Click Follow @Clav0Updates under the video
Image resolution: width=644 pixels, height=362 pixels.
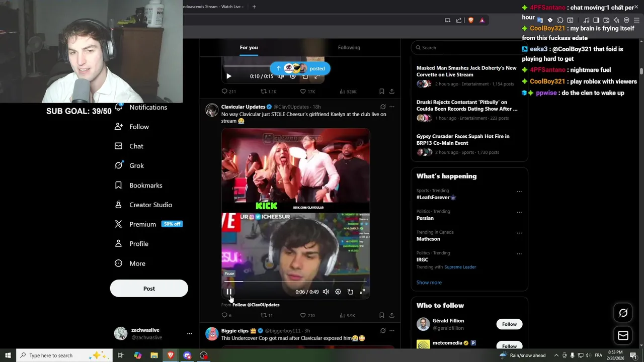click(x=256, y=305)
